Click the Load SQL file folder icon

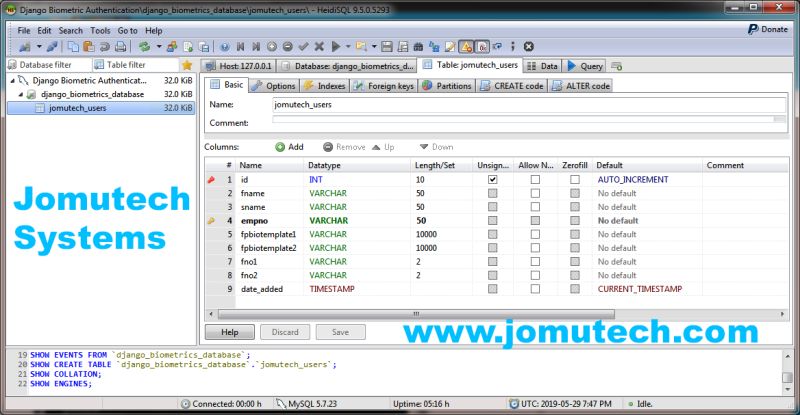click(361, 47)
